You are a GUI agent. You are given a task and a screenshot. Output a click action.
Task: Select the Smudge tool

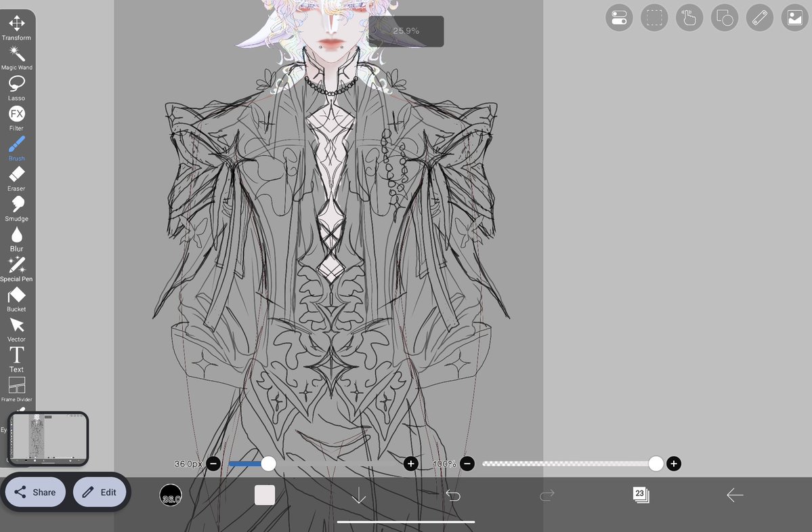tap(16, 209)
